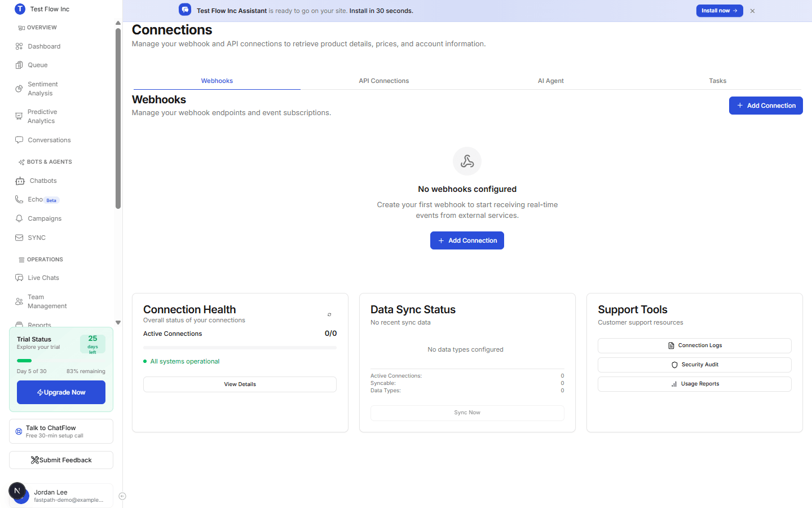Click the Echo phone icon
Image resolution: width=812 pixels, height=508 pixels.
(x=19, y=199)
